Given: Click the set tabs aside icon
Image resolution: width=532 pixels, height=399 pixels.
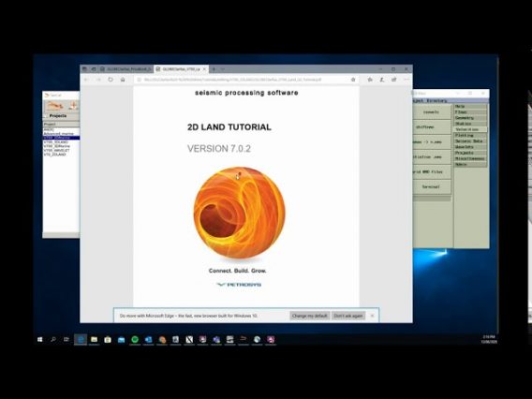Looking at the screenshot, I should 94,69.
